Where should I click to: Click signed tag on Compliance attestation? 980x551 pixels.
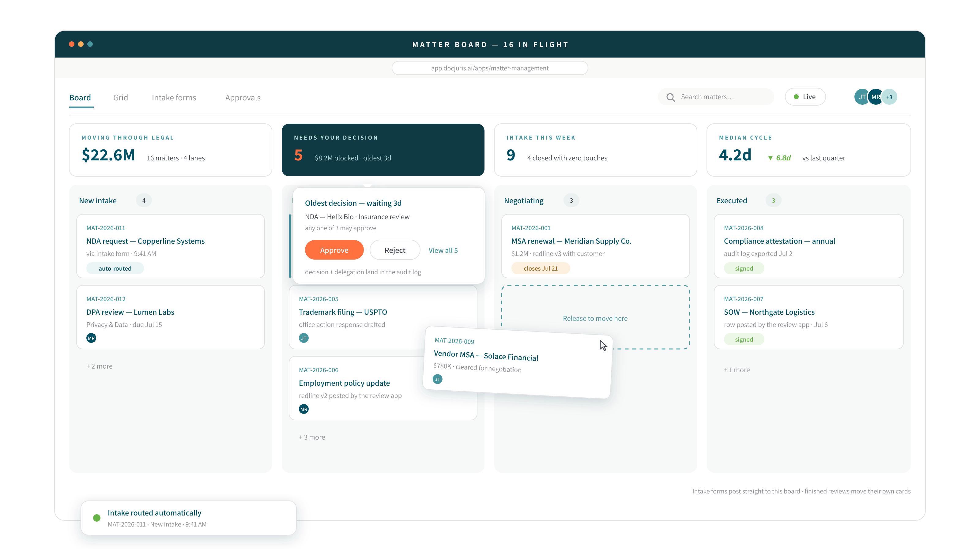744,268
